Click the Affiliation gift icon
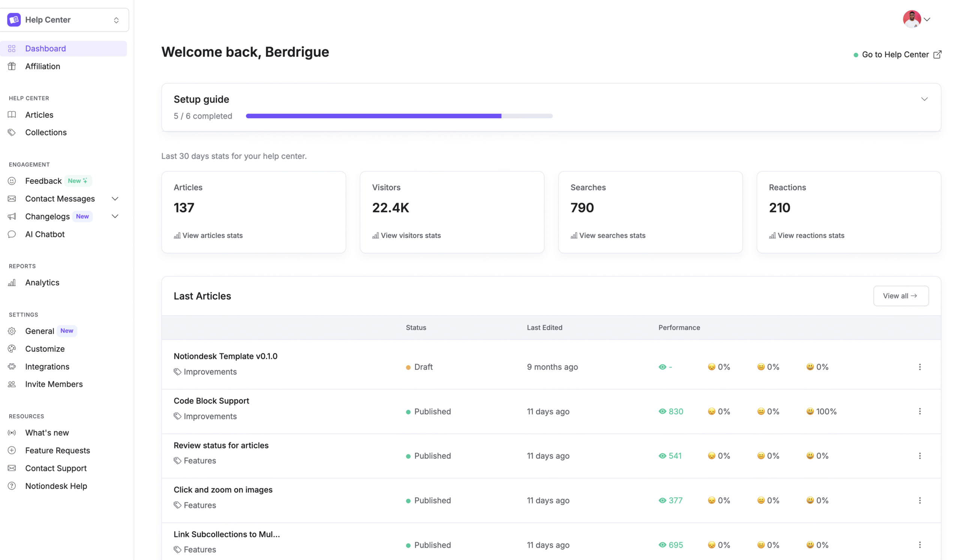 tap(12, 66)
